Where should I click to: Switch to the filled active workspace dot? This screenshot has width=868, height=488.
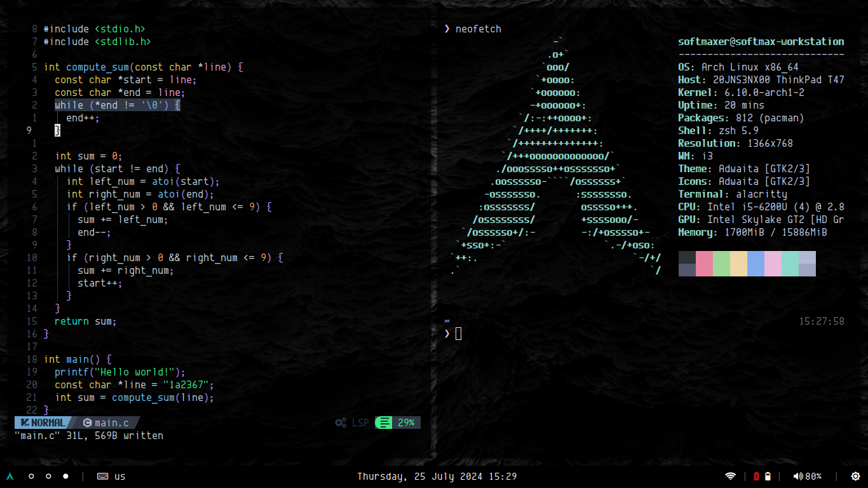[x=65, y=476]
